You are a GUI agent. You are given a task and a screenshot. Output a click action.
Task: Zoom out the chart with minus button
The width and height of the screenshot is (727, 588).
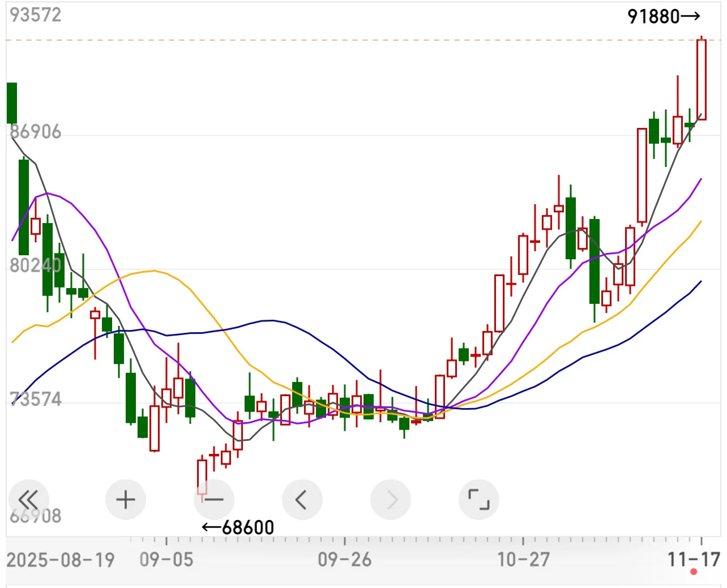coord(214,500)
